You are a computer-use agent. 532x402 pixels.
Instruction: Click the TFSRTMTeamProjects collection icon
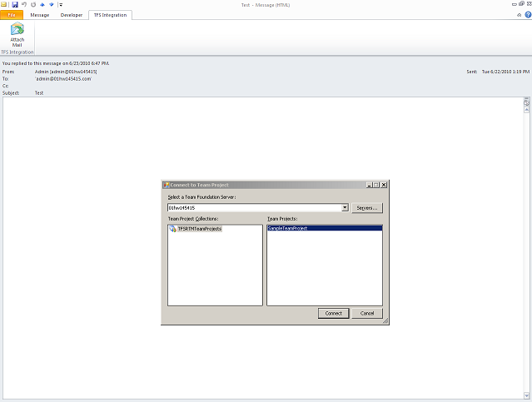click(172, 229)
